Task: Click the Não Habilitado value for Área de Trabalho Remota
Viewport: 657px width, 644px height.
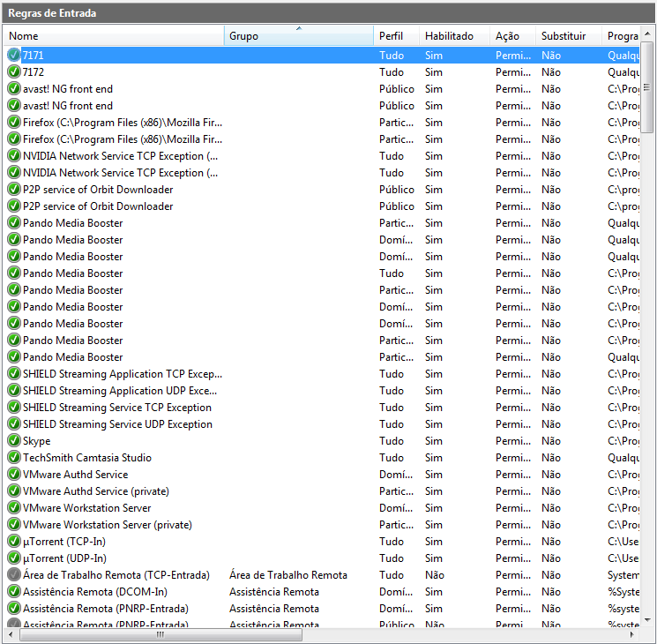Action: [x=435, y=575]
